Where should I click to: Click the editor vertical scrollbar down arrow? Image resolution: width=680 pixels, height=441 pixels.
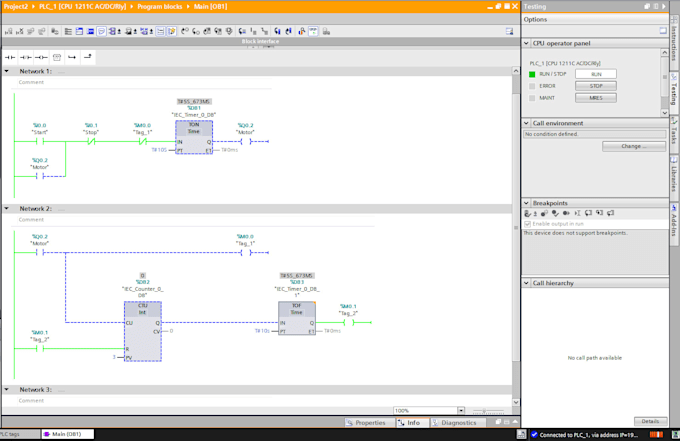(x=516, y=402)
